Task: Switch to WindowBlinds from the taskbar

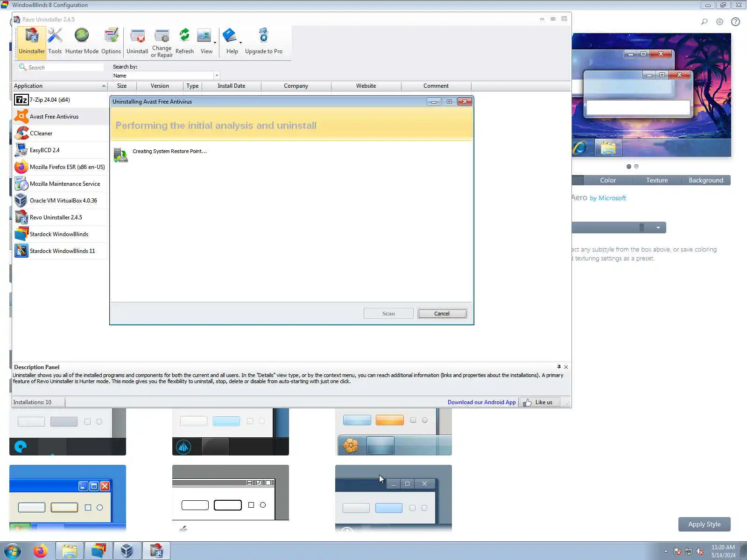Action: pos(99,551)
